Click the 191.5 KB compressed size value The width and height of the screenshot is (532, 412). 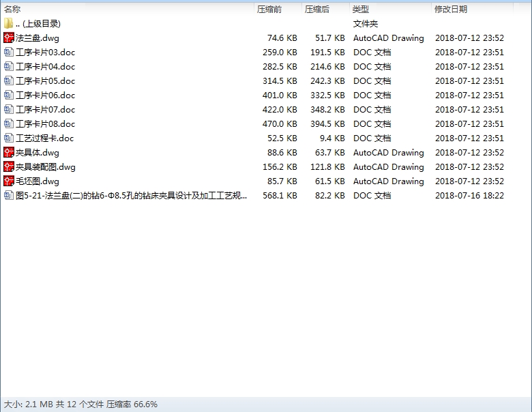328,53
